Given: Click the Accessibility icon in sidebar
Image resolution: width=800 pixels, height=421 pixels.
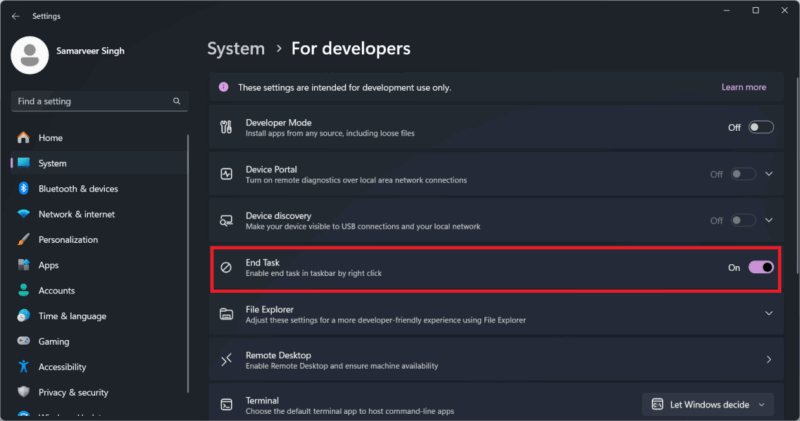Looking at the screenshot, I should (23, 367).
